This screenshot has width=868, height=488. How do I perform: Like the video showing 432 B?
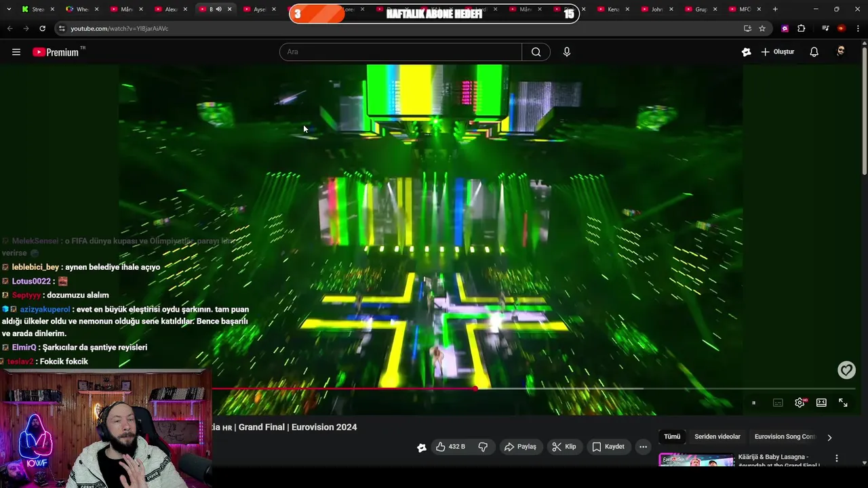tap(450, 447)
